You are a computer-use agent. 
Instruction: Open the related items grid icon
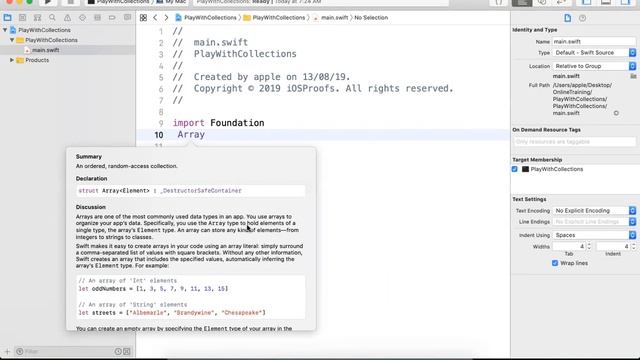(143, 18)
